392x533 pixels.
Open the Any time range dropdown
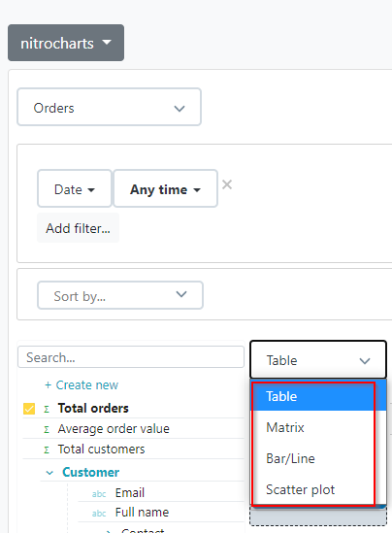[x=165, y=188]
